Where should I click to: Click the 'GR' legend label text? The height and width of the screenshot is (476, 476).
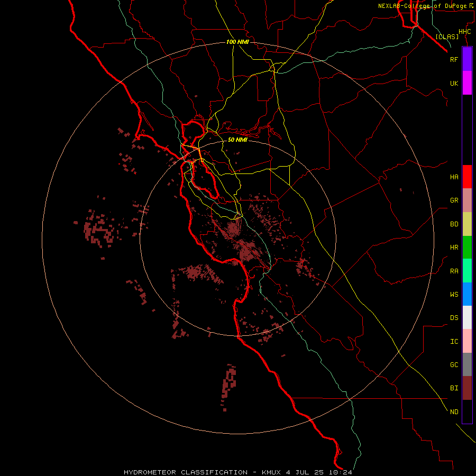click(x=454, y=200)
